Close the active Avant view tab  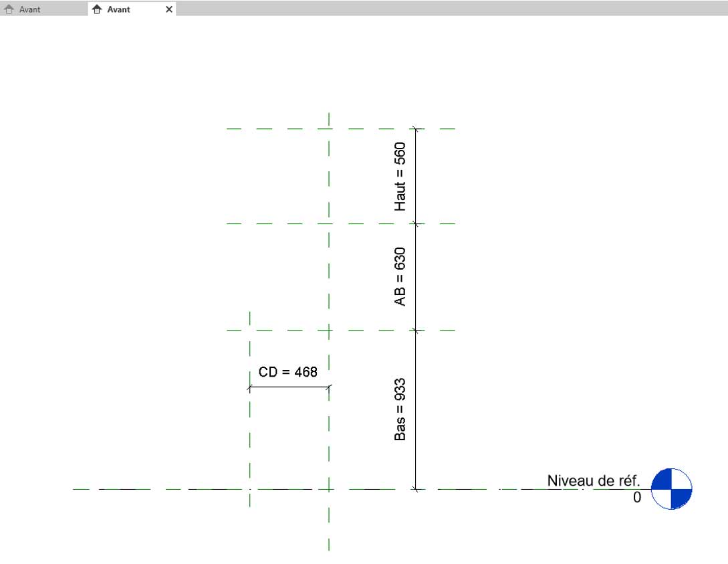169,9
